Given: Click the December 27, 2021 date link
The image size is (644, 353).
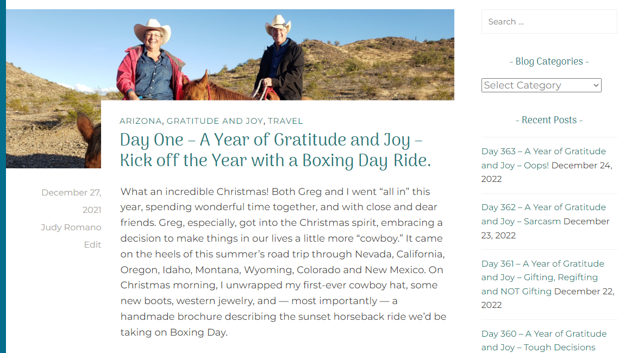Looking at the screenshot, I should (71, 201).
